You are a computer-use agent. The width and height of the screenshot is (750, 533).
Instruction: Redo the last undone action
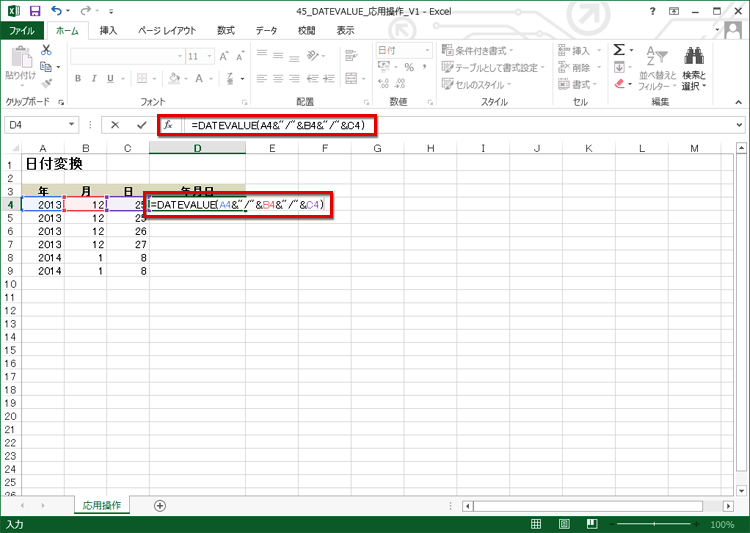pyautogui.click(x=86, y=11)
